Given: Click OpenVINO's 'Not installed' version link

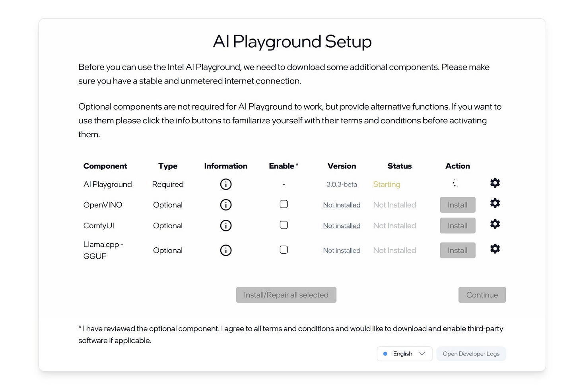Looking at the screenshot, I should point(342,205).
